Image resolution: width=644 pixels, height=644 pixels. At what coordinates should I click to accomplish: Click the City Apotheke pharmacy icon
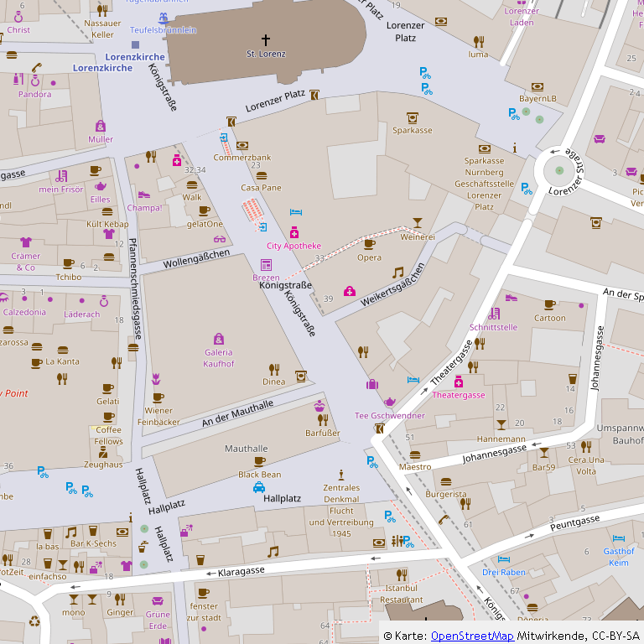[294, 232]
